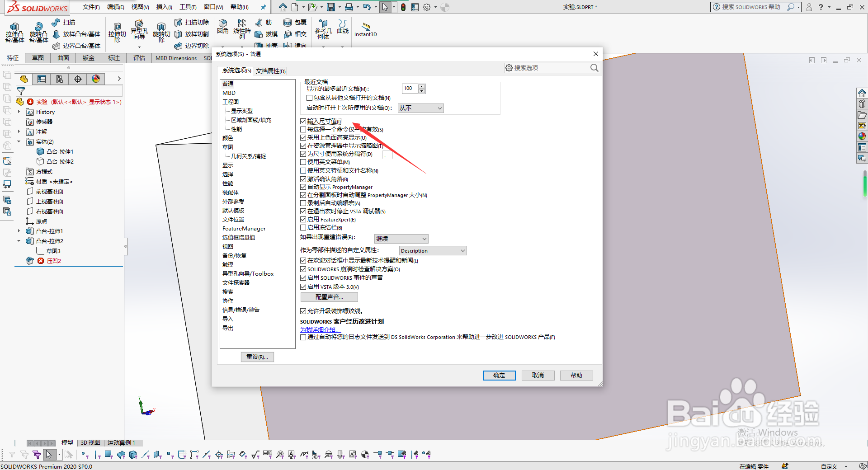Open the 插入(I) menu

pyautogui.click(x=164, y=7)
